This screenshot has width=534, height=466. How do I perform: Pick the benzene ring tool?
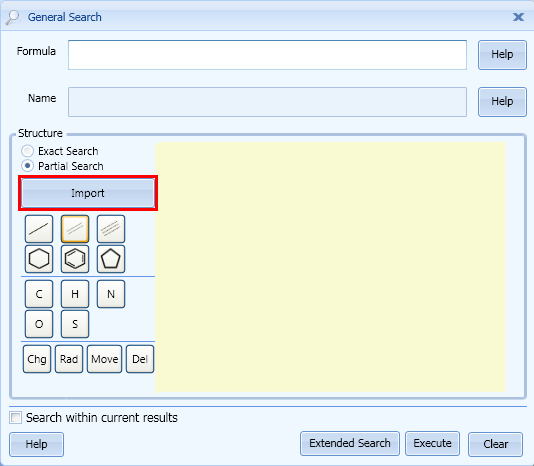click(75, 259)
